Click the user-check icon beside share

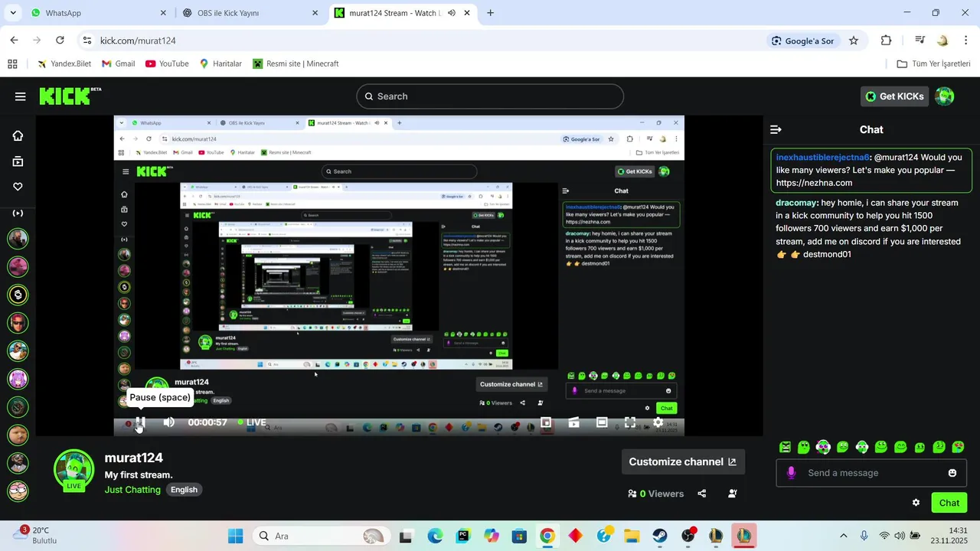point(733,494)
